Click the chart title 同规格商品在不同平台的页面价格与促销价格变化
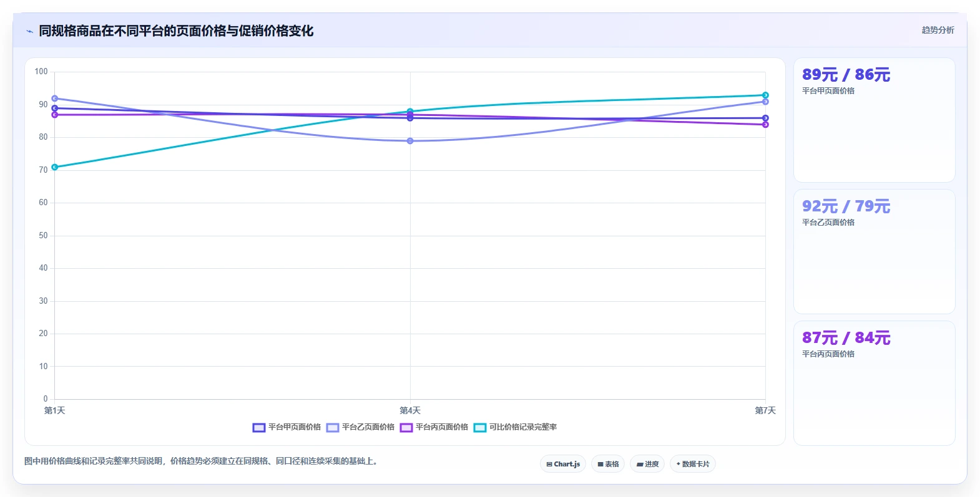Screen dimensions: 980x497 pos(176,31)
